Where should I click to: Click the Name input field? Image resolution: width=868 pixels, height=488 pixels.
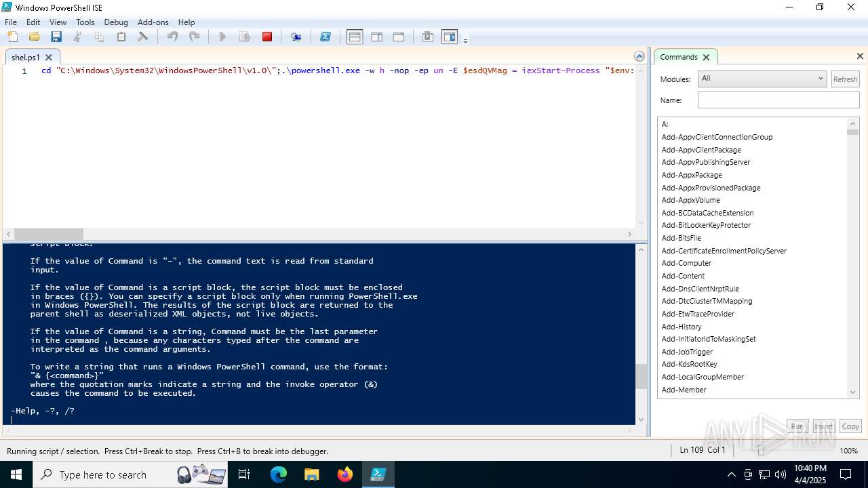pos(778,100)
